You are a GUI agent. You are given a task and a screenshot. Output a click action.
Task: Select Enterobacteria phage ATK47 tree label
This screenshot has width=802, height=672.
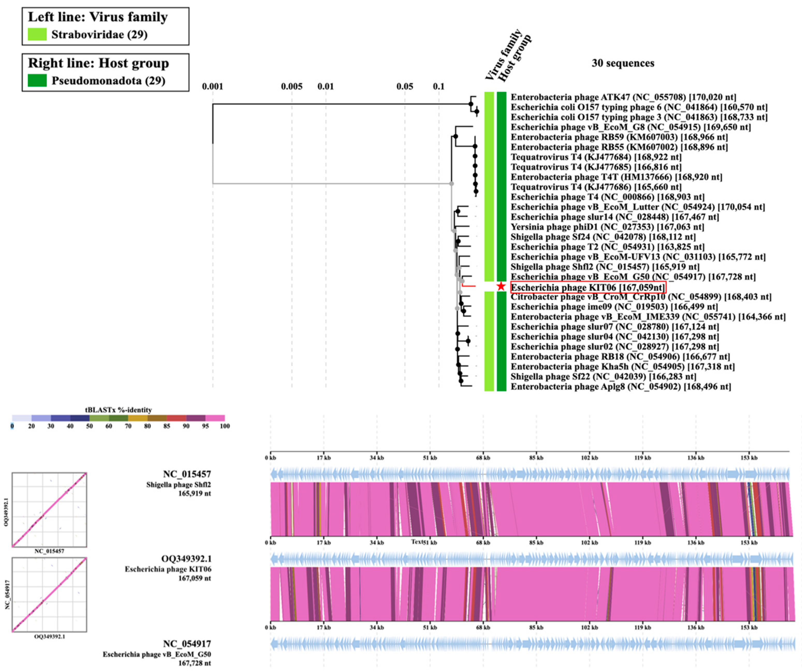(x=623, y=97)
